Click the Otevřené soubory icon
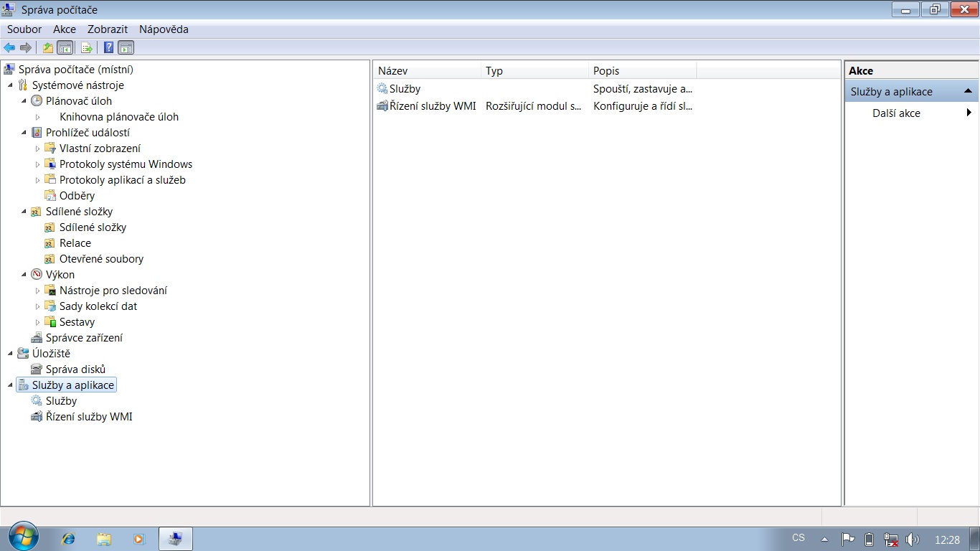This screenshot has height=551, width=980. (x=50, y=259)
